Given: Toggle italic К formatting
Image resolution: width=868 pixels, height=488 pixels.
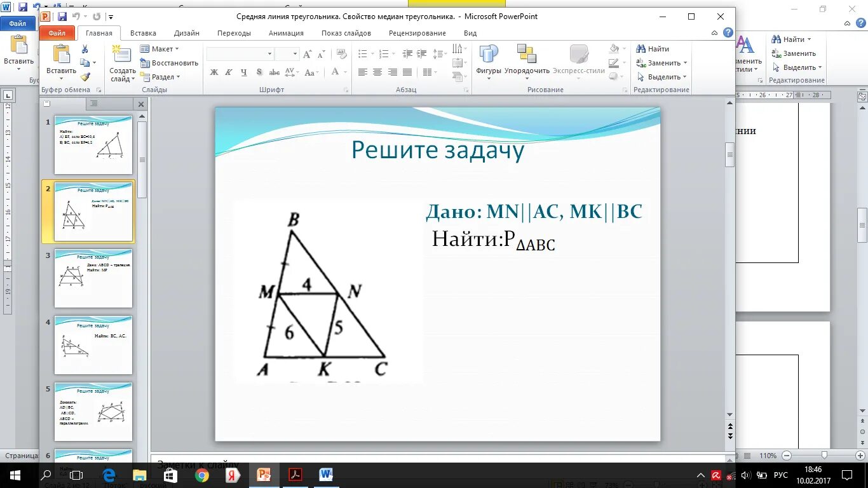Looking at the screenshot, I should [x=229, y=72].
